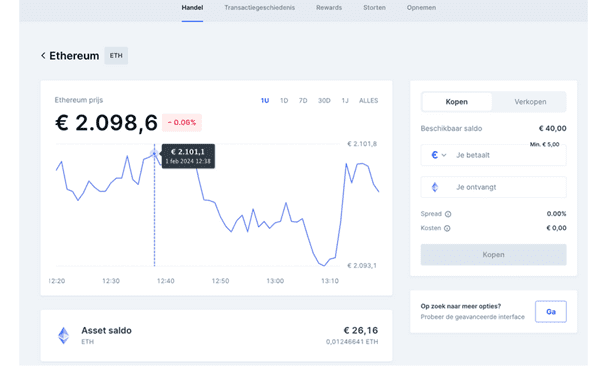
Task: Open the currency dropdown chevron
Action: pyautogui.click(x=444, y=155)
